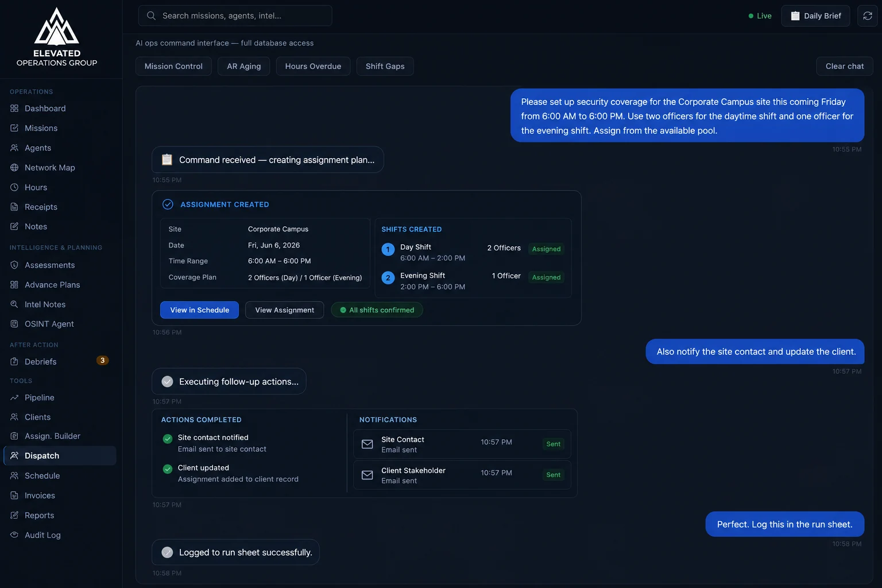882x588 pixels.
Task: Open the Daily Brief
Action: pos(815,16)
